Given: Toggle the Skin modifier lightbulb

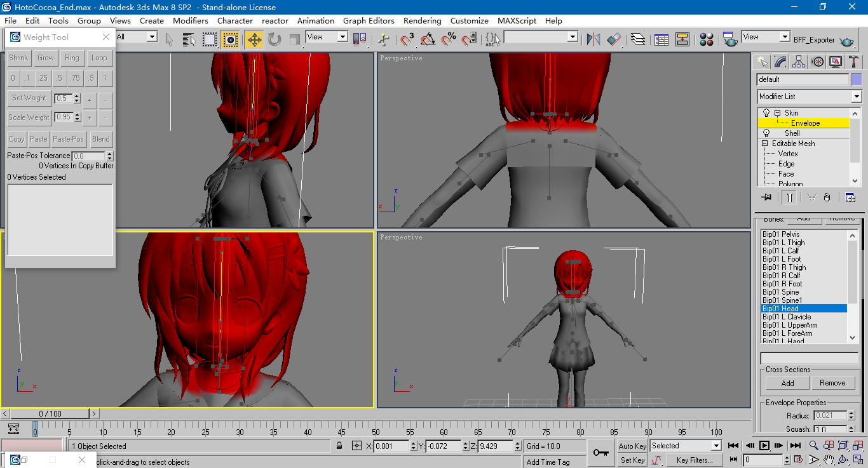Looking at the screenshot, I should point(766,113).
